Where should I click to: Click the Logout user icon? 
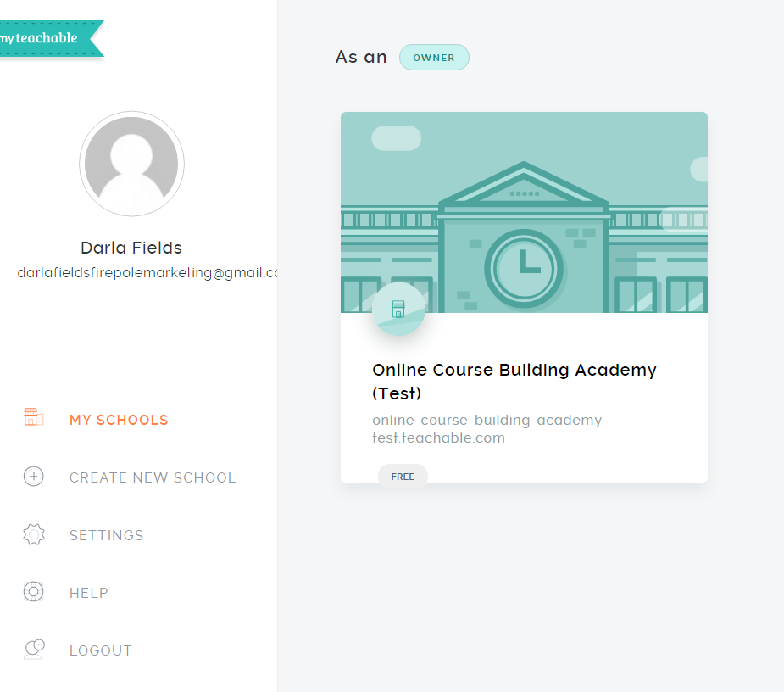pos(34,649)
